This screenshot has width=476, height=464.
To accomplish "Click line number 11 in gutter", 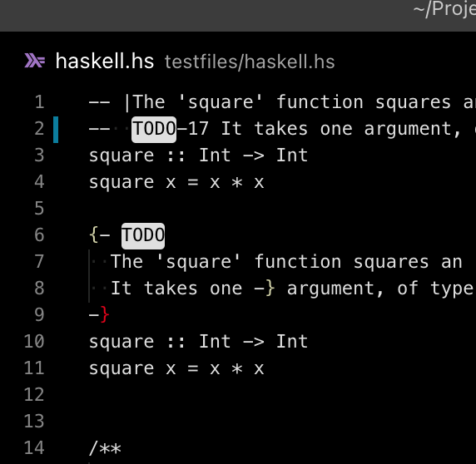I will [x=34, y=368].
